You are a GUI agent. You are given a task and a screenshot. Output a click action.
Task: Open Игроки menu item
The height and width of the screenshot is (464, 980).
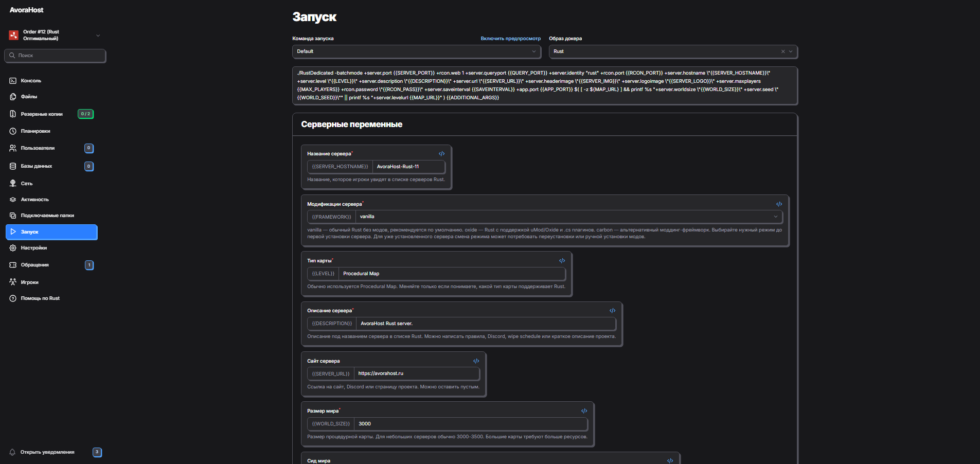[x=51, y=282]
